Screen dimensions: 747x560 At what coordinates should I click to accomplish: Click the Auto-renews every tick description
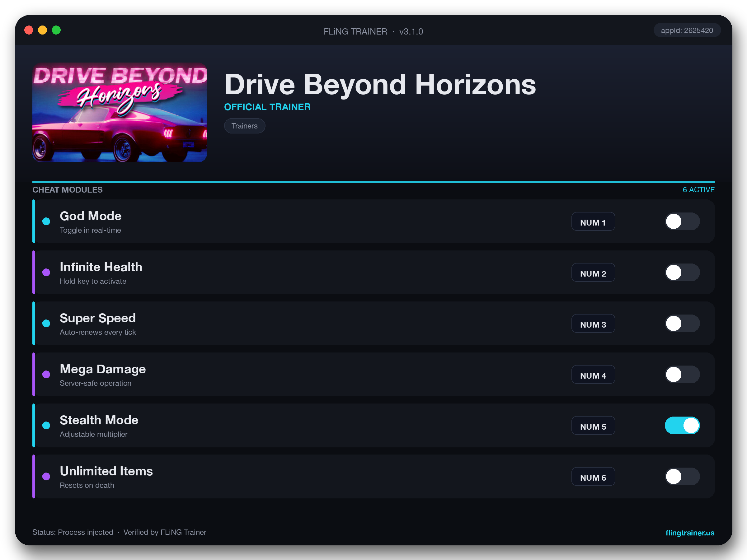click(x=98, y=332)
